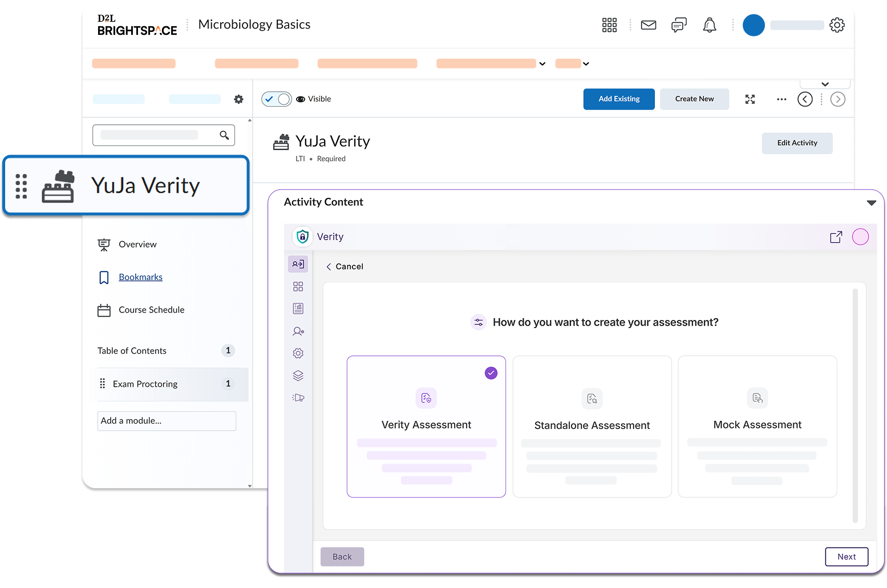Viewport: 887px width, 588px height.
Task: Click the Add Existing button
Action: pyautogui.click(x=619, y=99)
